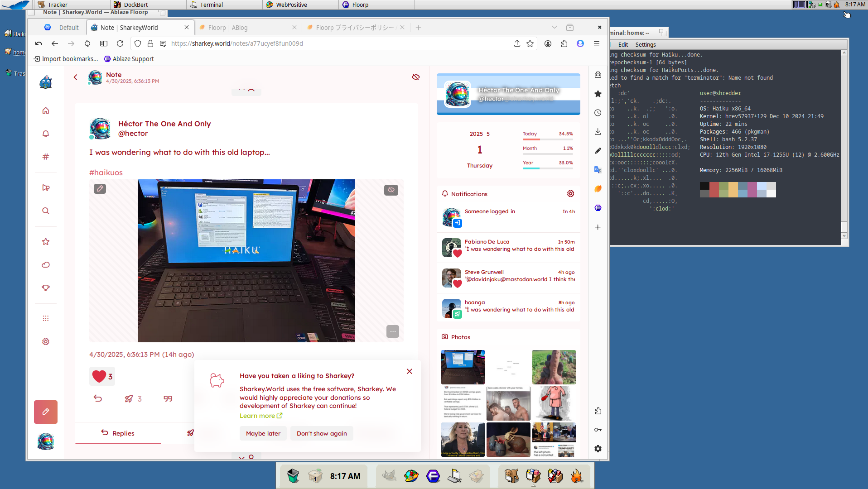Open Sharkey settings gear in left sidebar
The height and width of the screenshot is (489, 868).
tap(46, 342)
